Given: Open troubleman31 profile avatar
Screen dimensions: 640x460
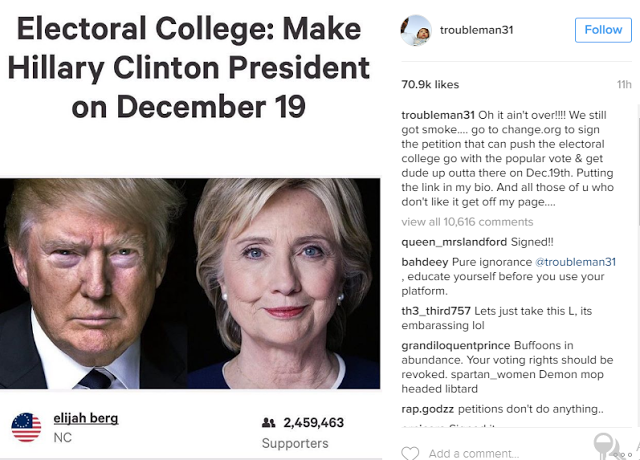Looking at the screenshot, I should coord(416,30).
